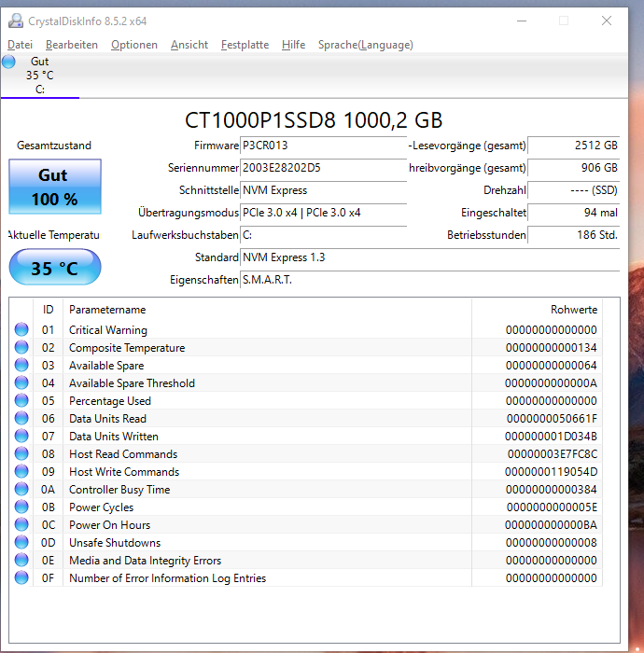This screenshot has width=644, height=653.
Task: Click raw value 000000001D034B
Action: click(x=551, y=437)
